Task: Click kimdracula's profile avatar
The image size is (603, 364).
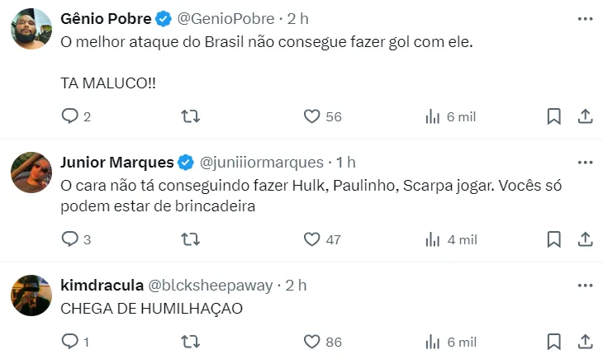Action: (31, 295)
